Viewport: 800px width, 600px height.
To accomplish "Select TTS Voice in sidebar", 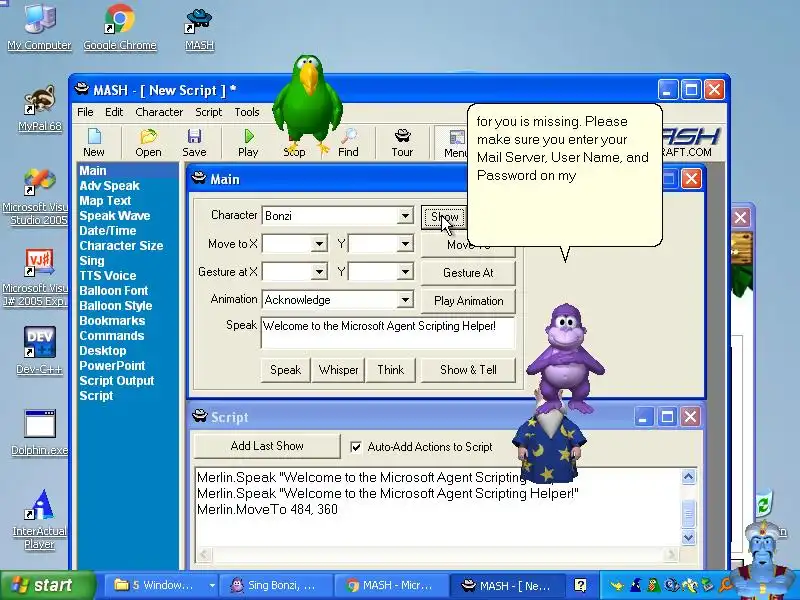I will (x=108, y=276).
